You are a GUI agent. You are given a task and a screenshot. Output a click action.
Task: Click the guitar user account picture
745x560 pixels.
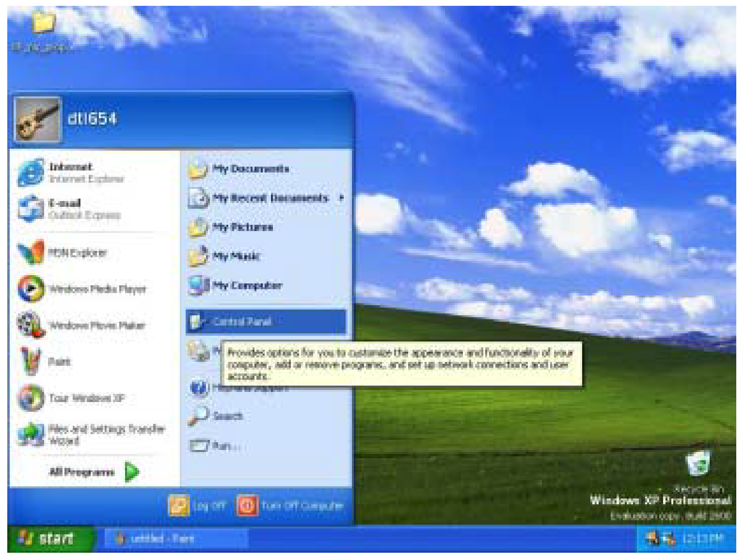38,120
